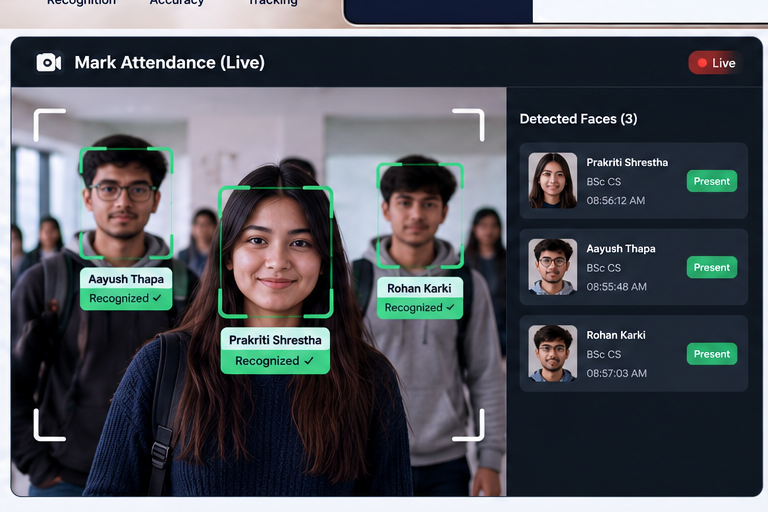Select the name Aayush Thapa in Detected Faces
This screenshot has width=768, height=512.
pyautogui.click(x=621, y=249)
